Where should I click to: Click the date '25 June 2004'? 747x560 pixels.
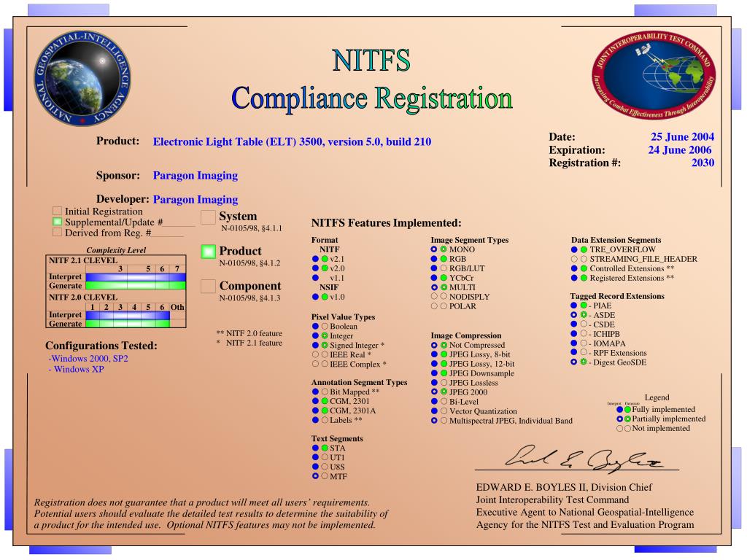[x=682, y=136]
